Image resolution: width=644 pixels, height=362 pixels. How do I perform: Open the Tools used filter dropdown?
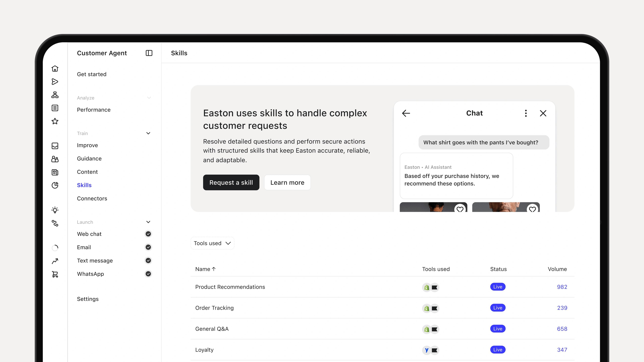click(212, 243)
